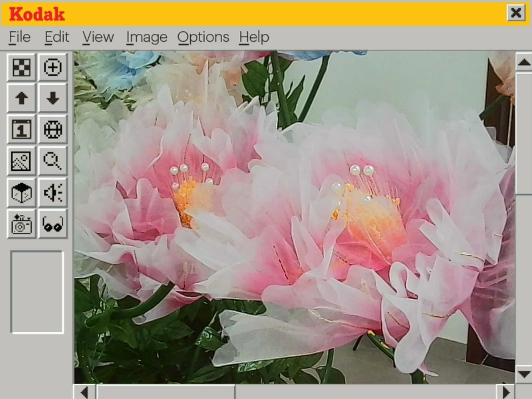
Task: Select the camera capture icon
Action: click(21, 224)
